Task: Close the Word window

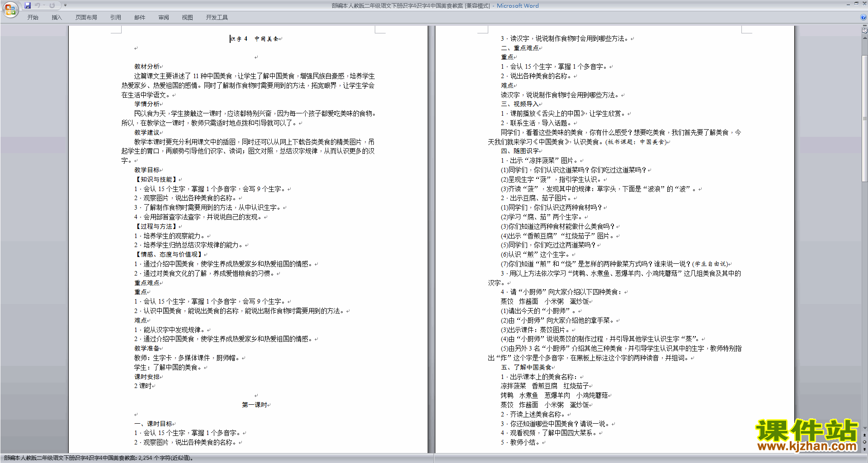Action: coord(864,4)
